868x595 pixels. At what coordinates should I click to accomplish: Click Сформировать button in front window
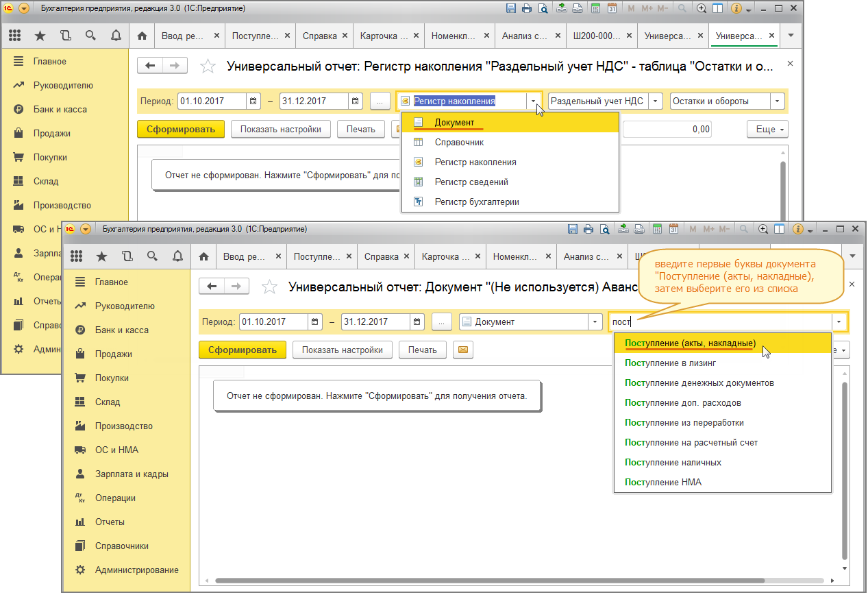pos(243,350)
